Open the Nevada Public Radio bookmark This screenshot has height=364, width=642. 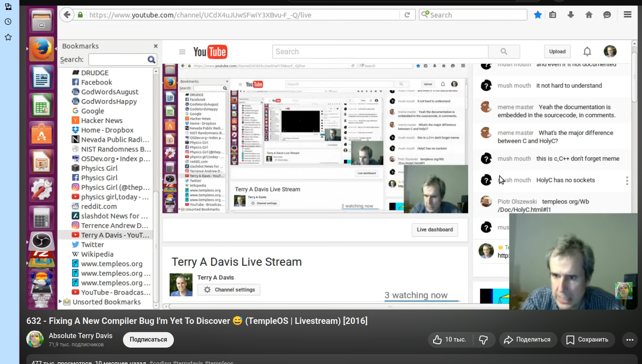click(110, 140)
